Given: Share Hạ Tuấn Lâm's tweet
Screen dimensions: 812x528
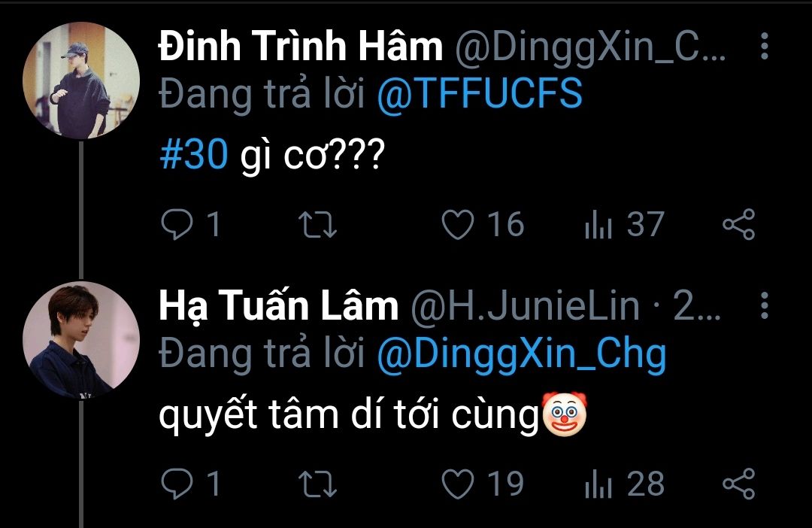Looking at the screenshot, I should tap(738, 484).
